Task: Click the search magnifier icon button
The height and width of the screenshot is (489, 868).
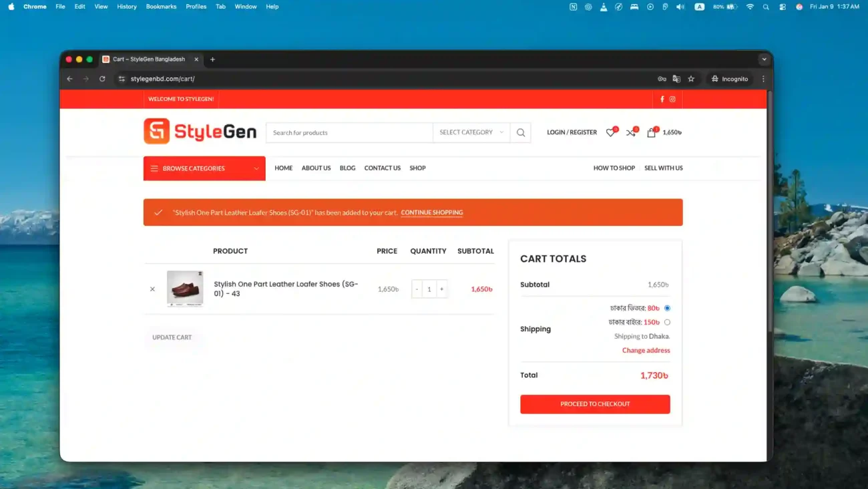Action: click(521, 133)
